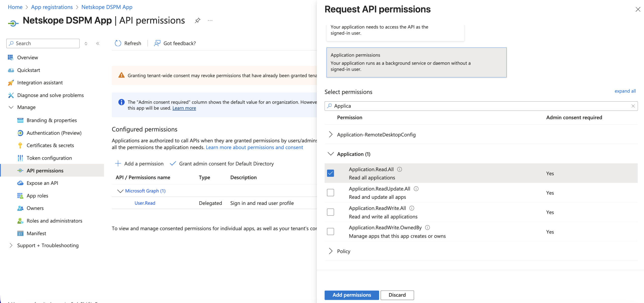Screen dimensions: 644x303
Task: Click the App roles icon
Action: pos(20,196)
